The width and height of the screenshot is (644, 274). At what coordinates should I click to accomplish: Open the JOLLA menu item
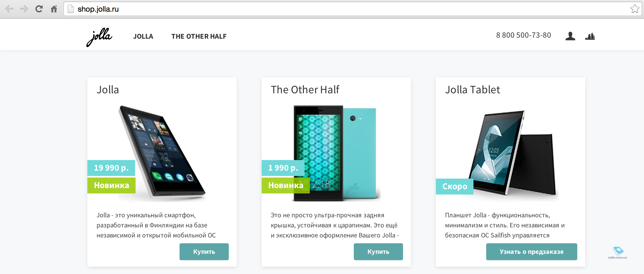point(143,36)
